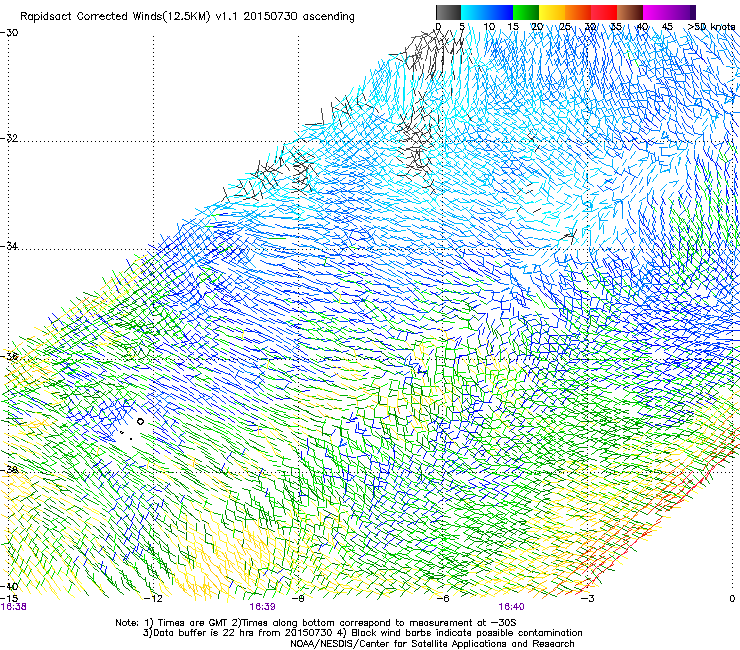This screenshot has height=650, width=740.
Task: Click the '>50 knots' scale label
Action: (712, 27)
